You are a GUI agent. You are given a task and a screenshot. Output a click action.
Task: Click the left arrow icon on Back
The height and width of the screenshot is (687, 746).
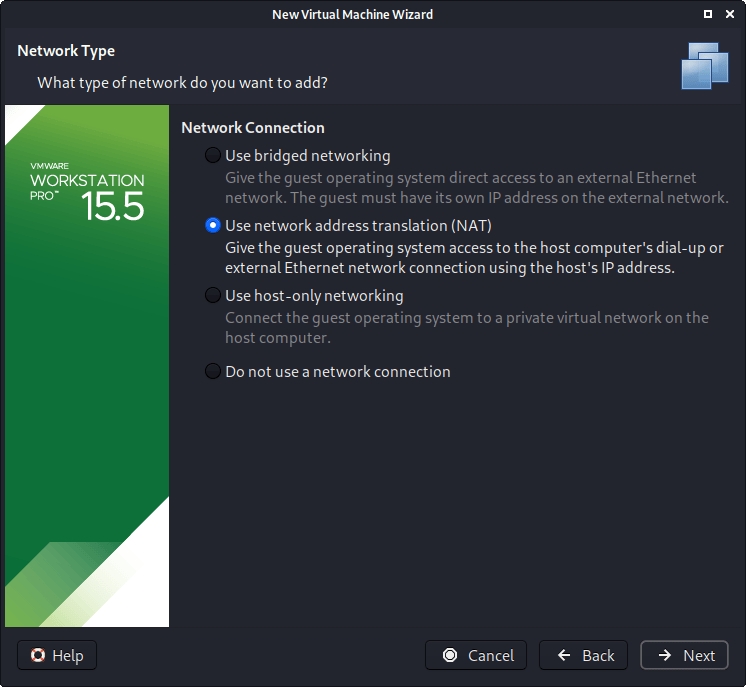pos(564,656)
